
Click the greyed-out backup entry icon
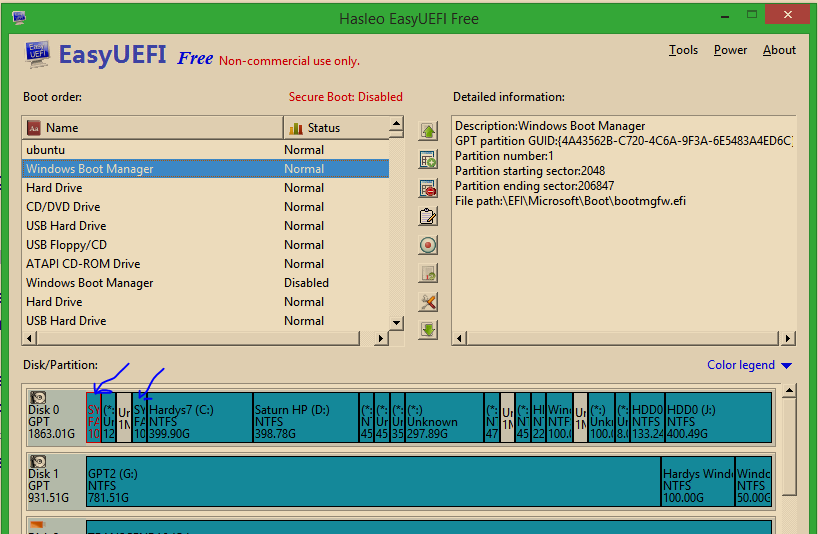pos(428,273)
